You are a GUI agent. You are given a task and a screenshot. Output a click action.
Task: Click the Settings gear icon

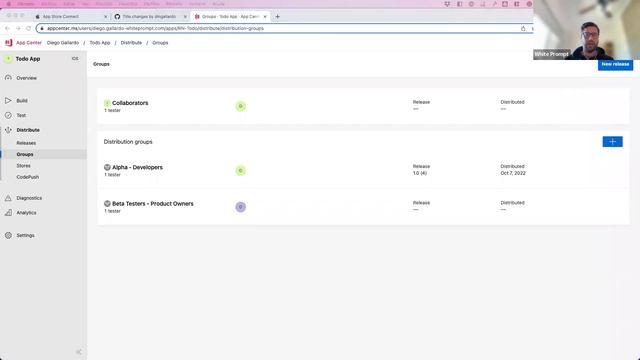[8, 236]
